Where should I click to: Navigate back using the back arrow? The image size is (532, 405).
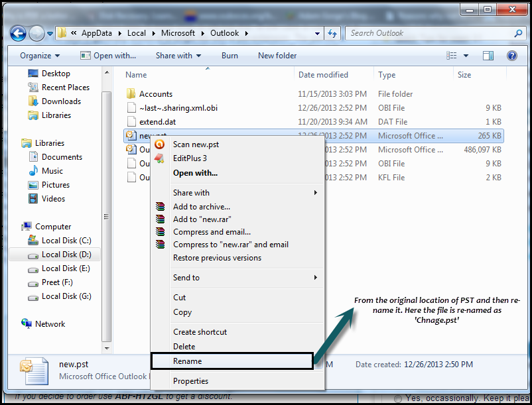point(17,32)
